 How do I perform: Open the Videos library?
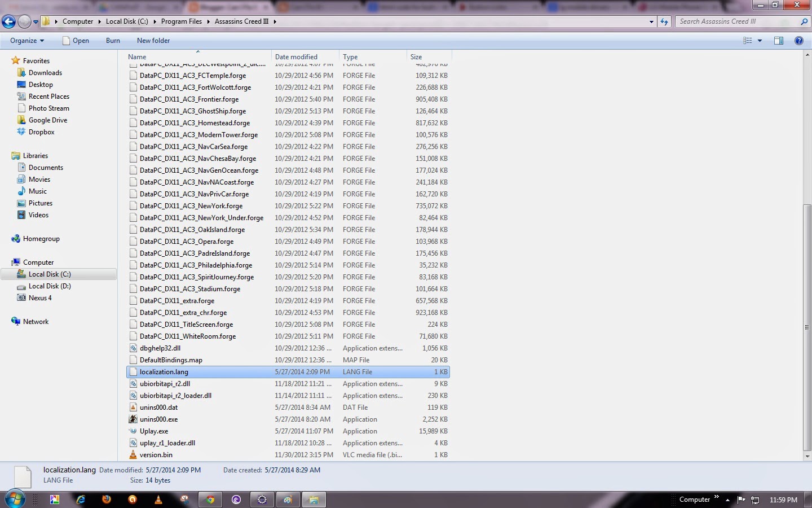pyautogui.click(x=38, y=215)
